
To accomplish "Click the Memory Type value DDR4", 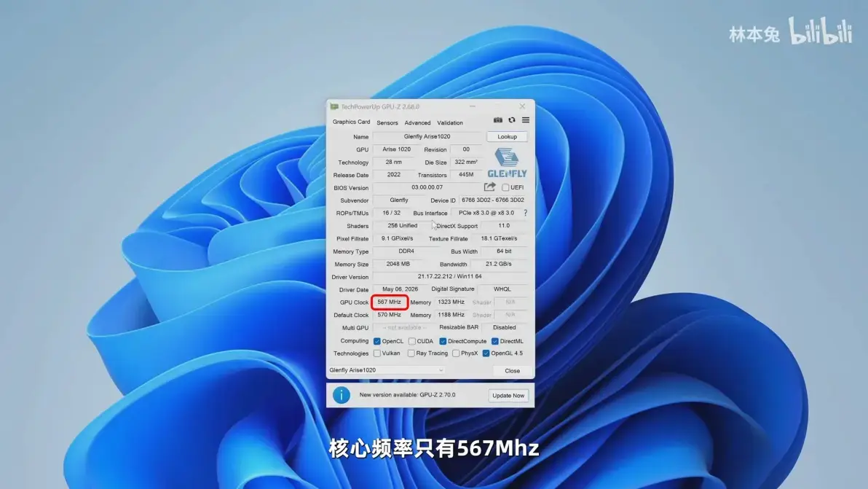I will (x=406, y=251).
